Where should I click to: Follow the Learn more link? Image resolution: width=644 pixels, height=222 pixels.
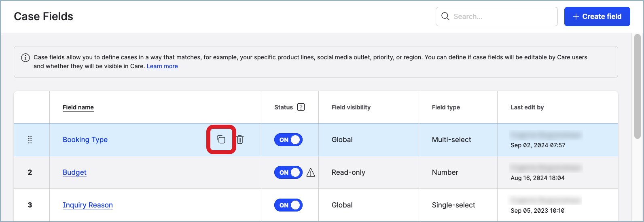tap(162, 66)
